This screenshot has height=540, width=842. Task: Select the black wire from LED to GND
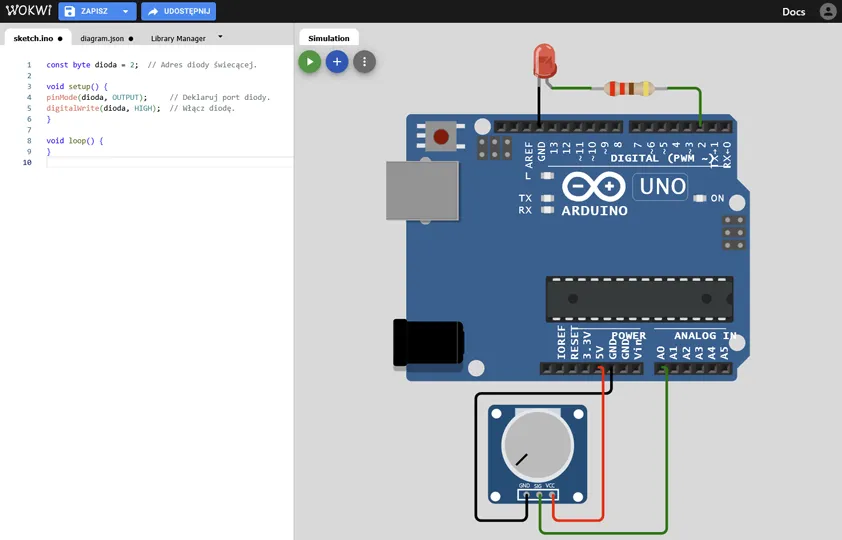[539, 104]
